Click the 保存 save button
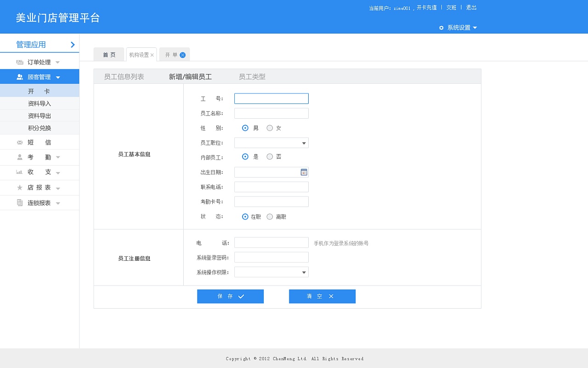The height and width of the screenshot is (368, 588). 230,296
